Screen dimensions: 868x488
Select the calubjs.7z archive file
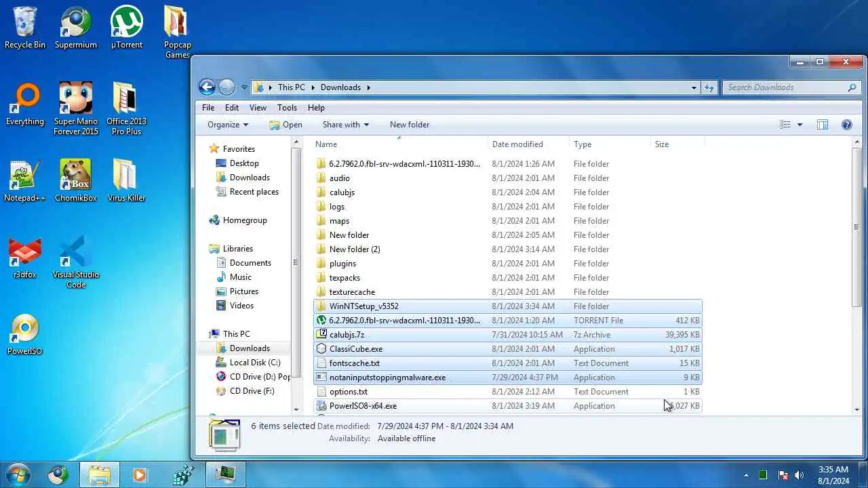click(x=508, y=335)
